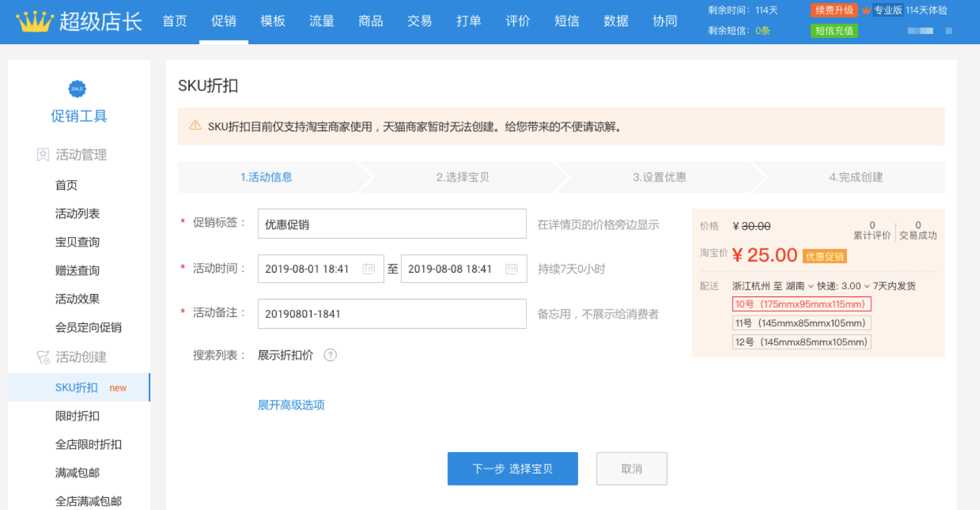Click the 取消 button
Viewport: 980px width, 510px height.
click(631, 469)
